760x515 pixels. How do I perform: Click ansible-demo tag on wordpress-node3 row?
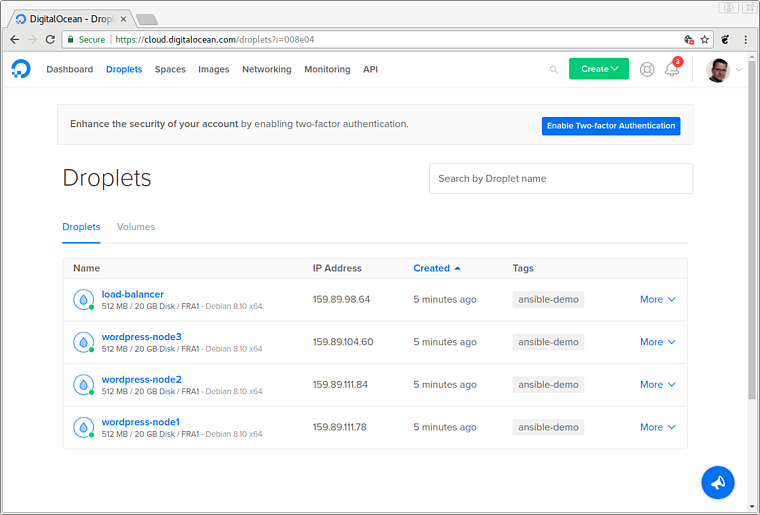point(548,342)
